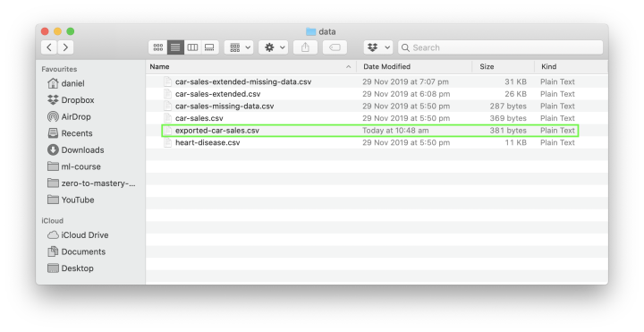Click the 'Today at 10:48 am' date cell
The height and width of the screenshot is (332, 644).
click(x=395, y=131)
